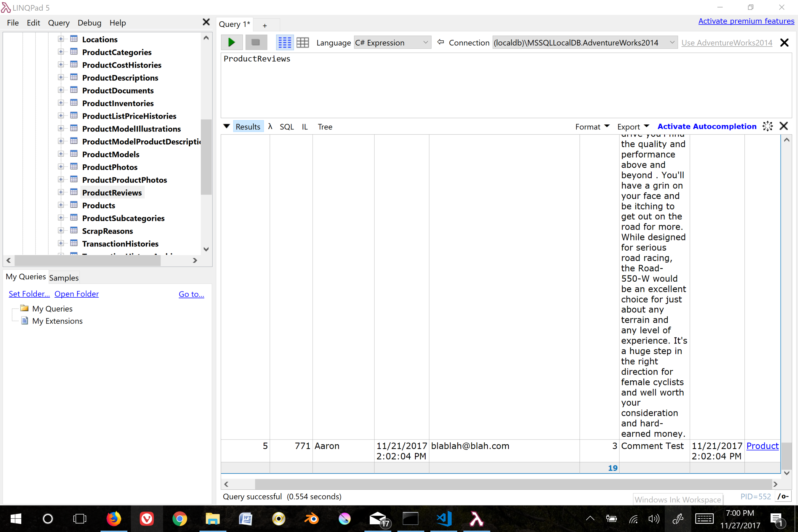Click the Activate premium features link
This screenshot has height=532, width=798.
[x=746, y=21]
